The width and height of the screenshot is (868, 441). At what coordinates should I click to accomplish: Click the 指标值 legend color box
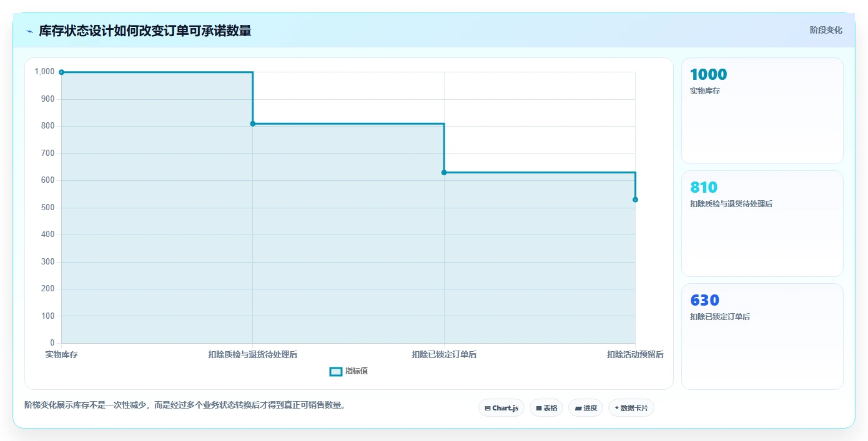pos(335,372)
